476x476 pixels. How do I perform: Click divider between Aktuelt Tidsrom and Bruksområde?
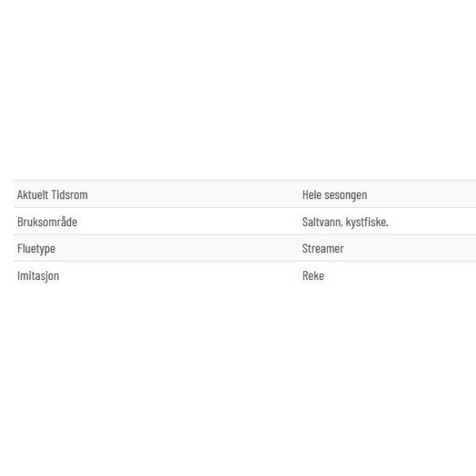tap(244, 208)
